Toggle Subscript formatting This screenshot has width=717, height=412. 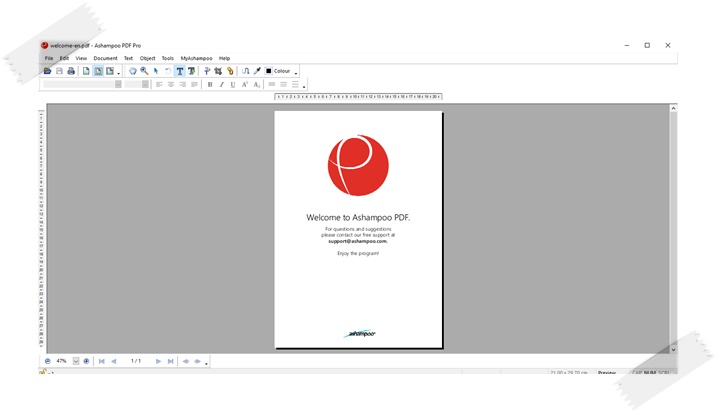click(257, 84)
